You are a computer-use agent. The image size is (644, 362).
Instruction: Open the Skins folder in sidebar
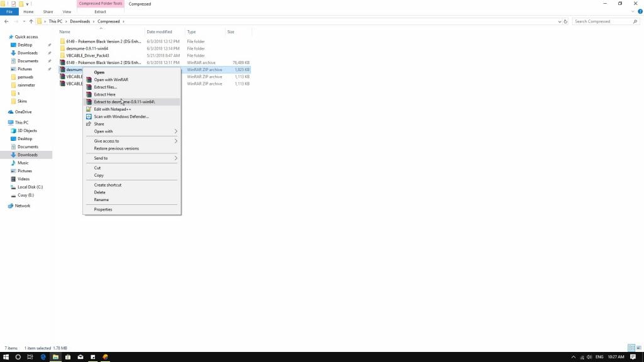(22, 101)
